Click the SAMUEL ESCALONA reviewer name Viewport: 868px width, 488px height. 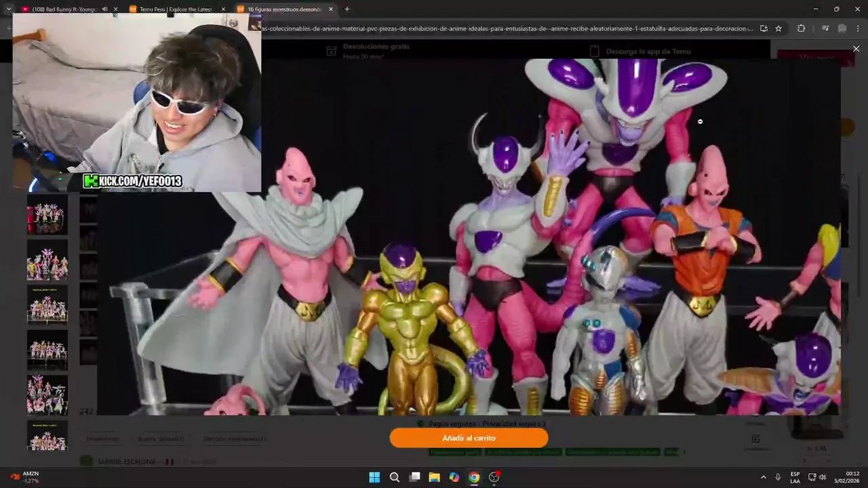click(x=125, y=462)
